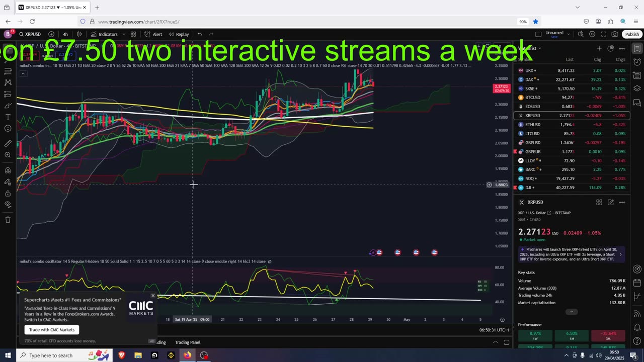Open chart settings hexagon icon
This screenshot has height=362, width=644.
[x=592, y=34]
